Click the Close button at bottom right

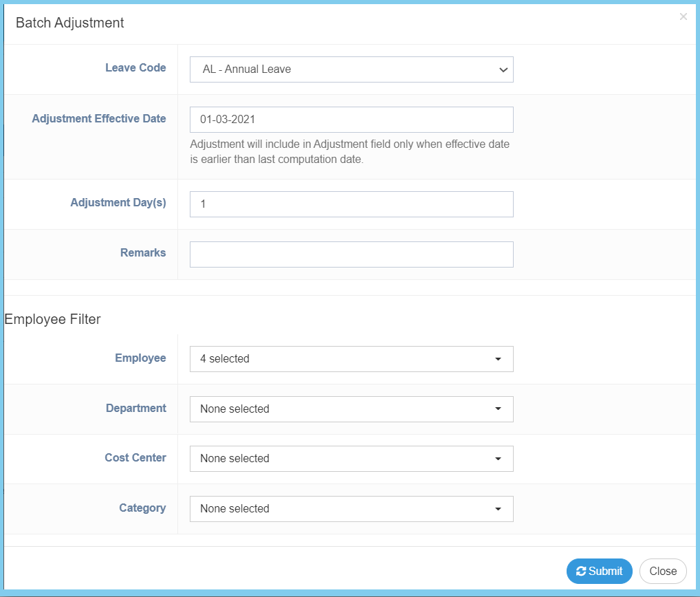point(663,571)
